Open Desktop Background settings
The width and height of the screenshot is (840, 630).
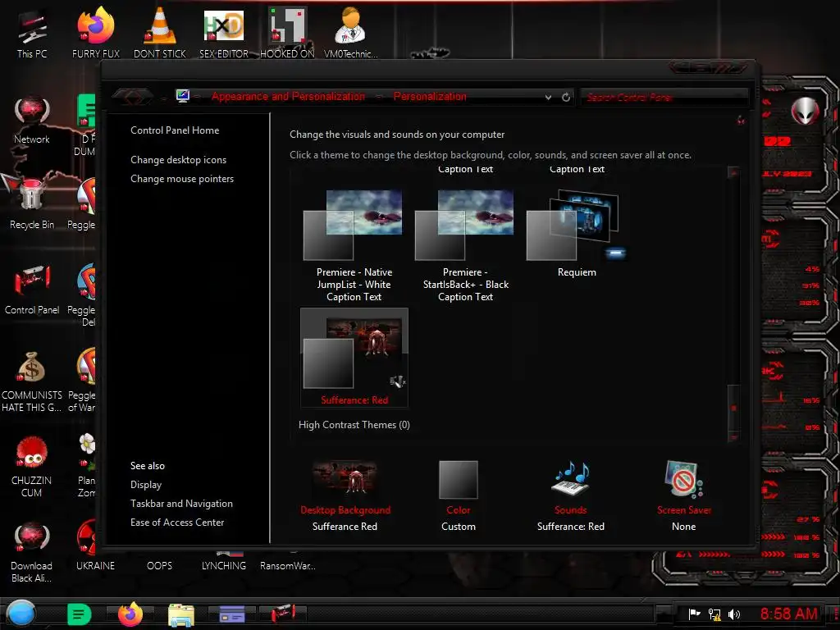pos(345,496)
